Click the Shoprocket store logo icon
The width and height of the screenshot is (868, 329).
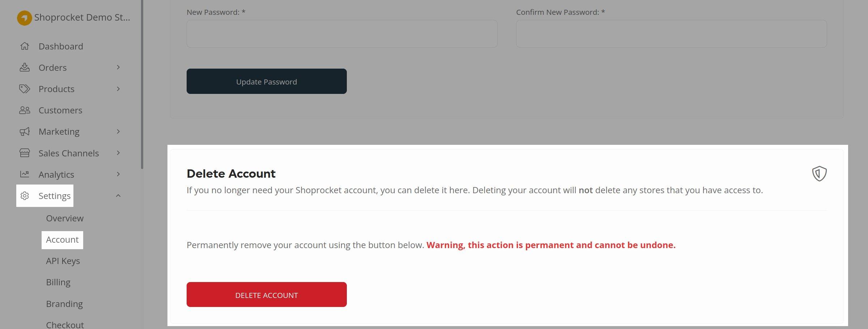tap(24, 17)
